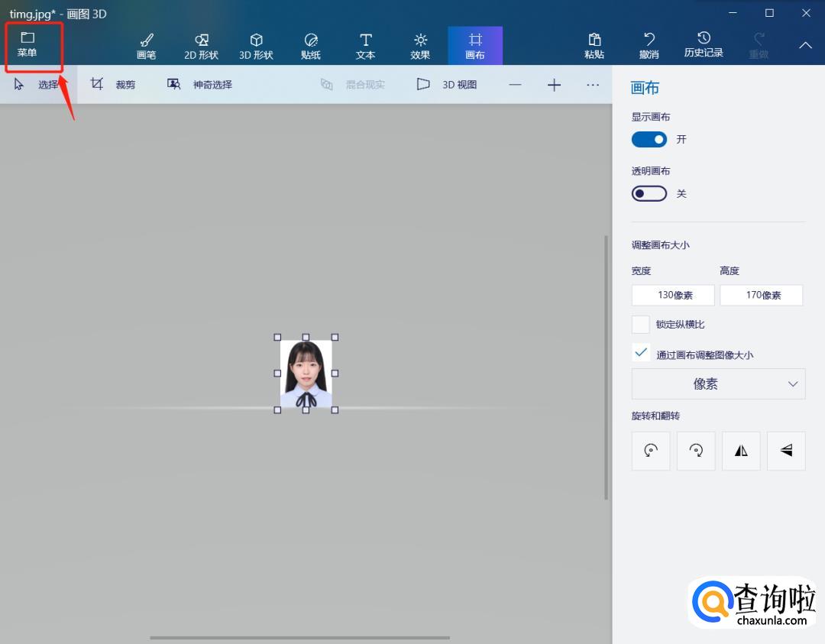Open the Menu (菜单) button
Viewport: 825px width, 644px height.
click(x=27, y=45)
